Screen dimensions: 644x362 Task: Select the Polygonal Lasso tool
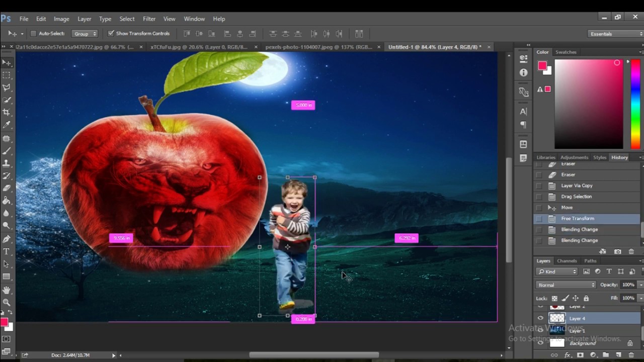7,87
